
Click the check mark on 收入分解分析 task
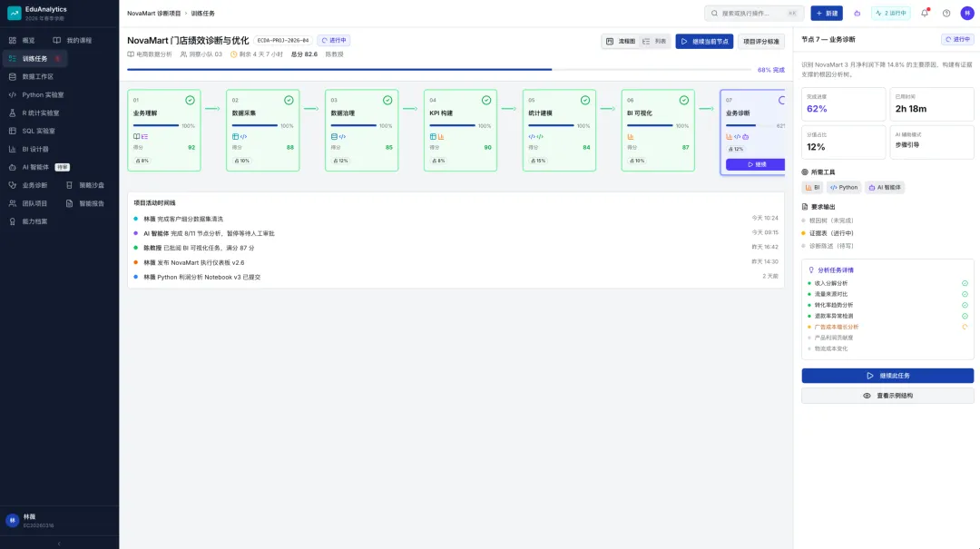965,283
